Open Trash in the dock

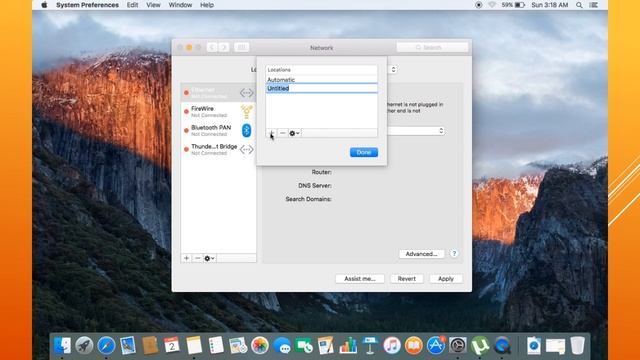pos(578,345)
